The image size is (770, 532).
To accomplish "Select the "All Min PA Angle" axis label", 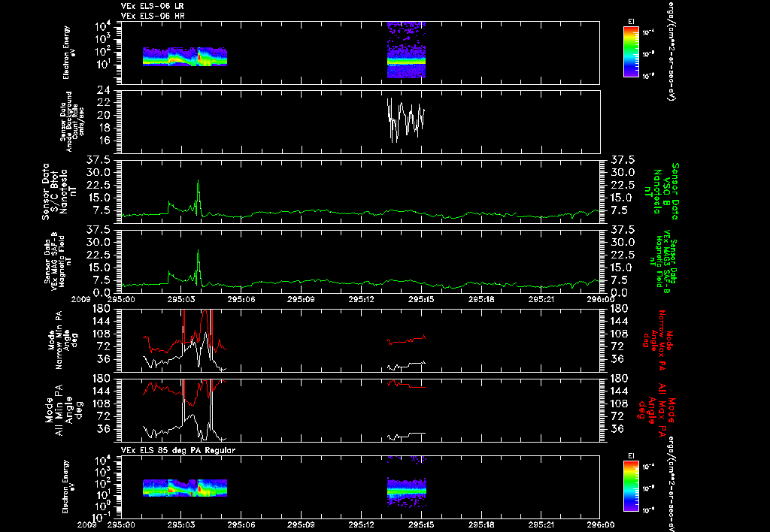I will pos(63,410).
